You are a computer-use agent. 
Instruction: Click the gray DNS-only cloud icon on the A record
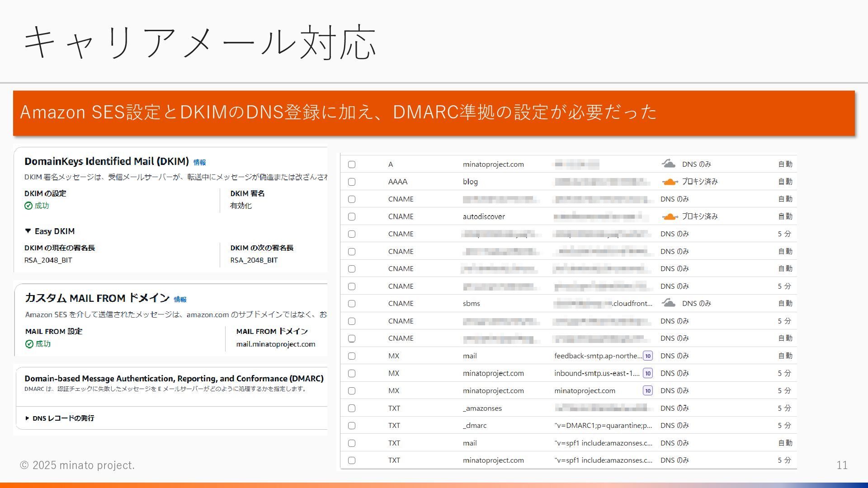(x=668, y=164)
